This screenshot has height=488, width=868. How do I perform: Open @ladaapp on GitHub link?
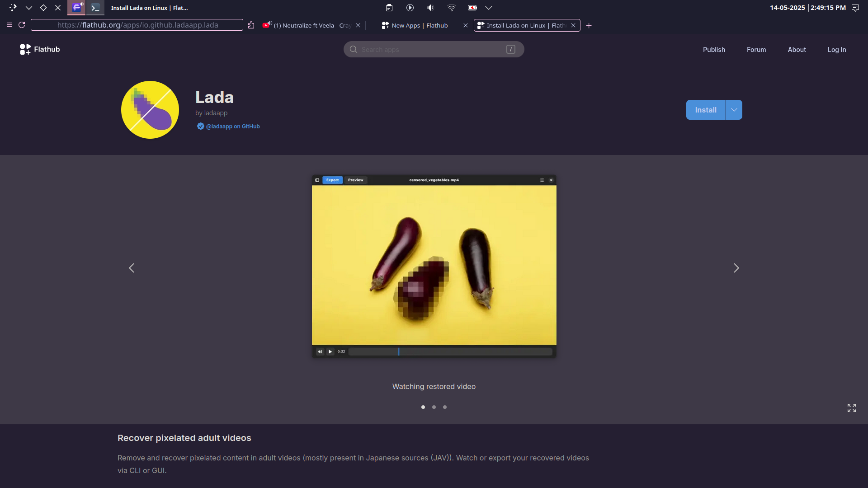click(x=232, y=127)
